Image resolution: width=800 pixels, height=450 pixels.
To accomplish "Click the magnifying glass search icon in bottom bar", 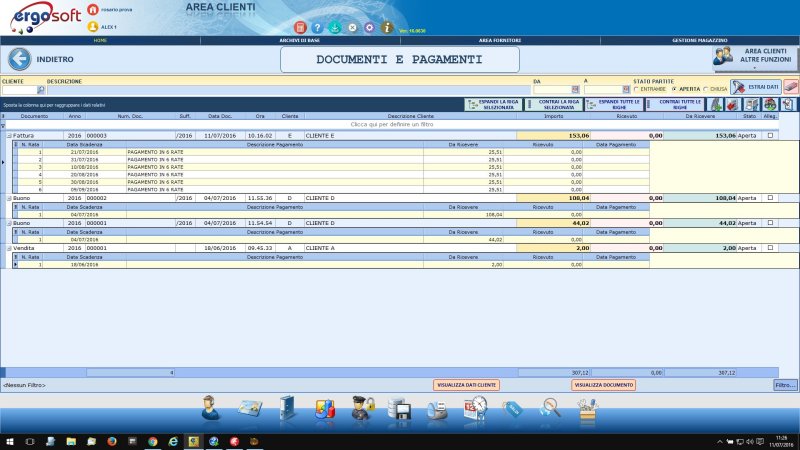I will [550, 408].
